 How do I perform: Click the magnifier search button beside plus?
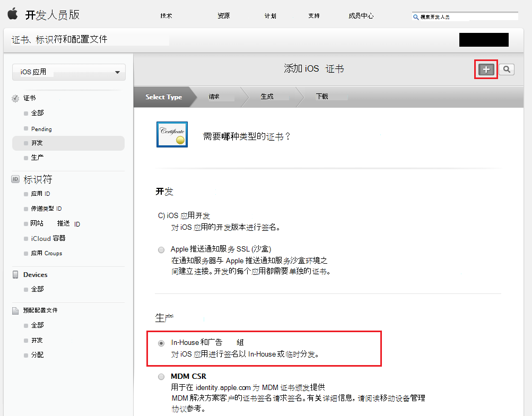point(507,70)
